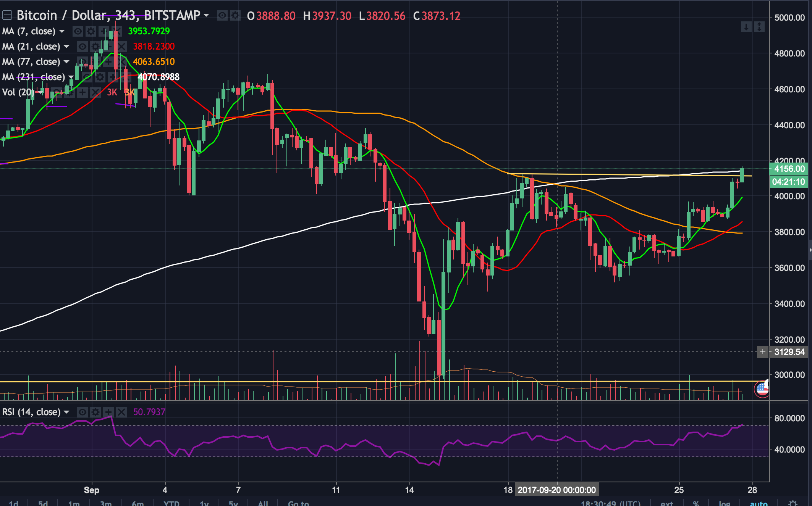Screen dimensions: 812x506
Task: Toggle auto scale button
Action: (759, 503)
